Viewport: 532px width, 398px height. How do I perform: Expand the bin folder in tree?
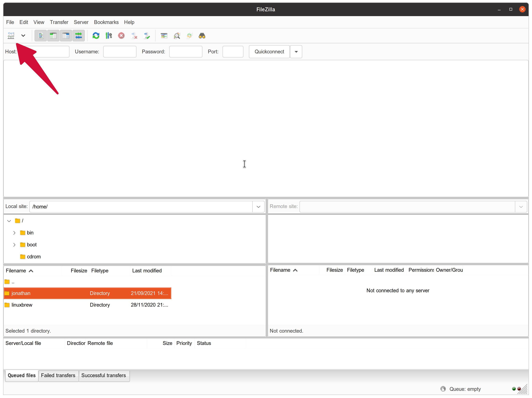click(x=15, y=232)
